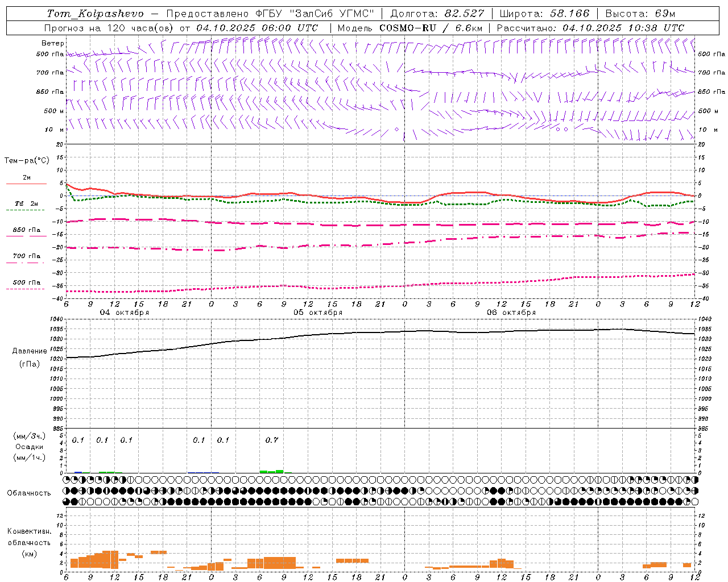
Task: Select the longitude value Долгота: 82.527
Action: tap(437, 14)
